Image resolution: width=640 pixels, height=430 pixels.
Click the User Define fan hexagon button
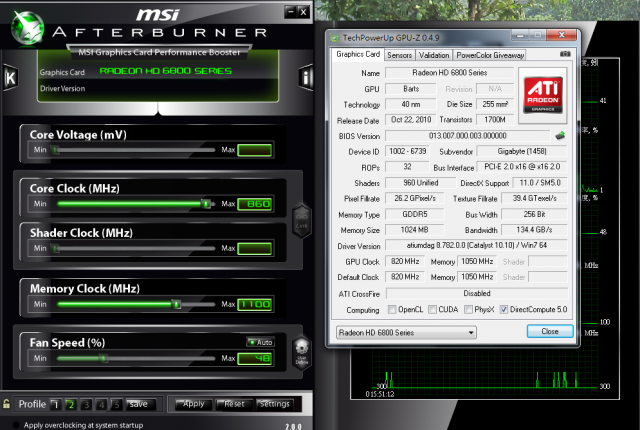(x=302, y=353)
